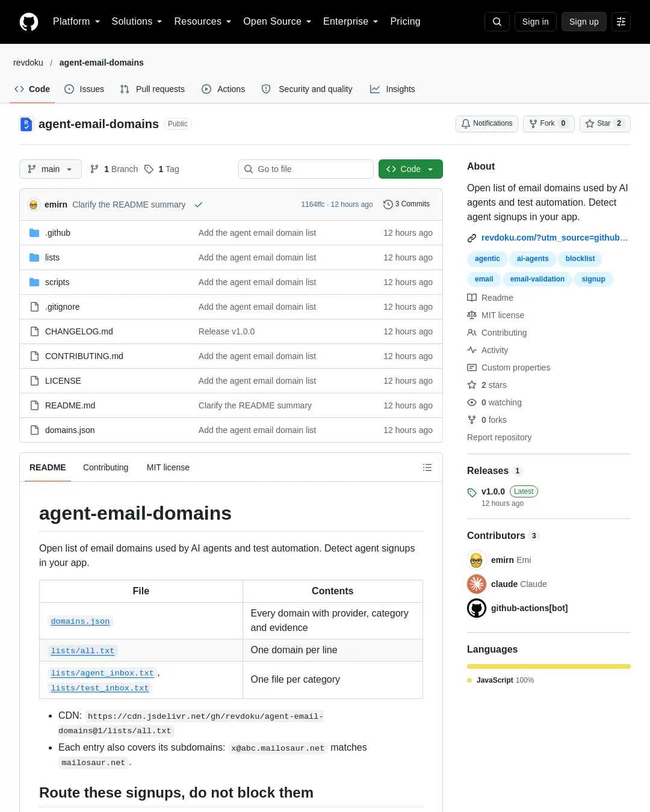View the 2 stars stargazers

(x=487, y=385)
